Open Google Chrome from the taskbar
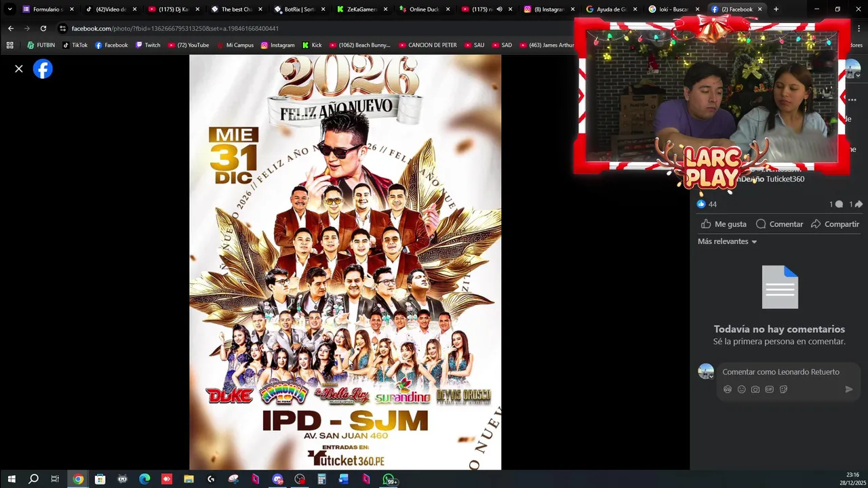 tap(78, 479)
